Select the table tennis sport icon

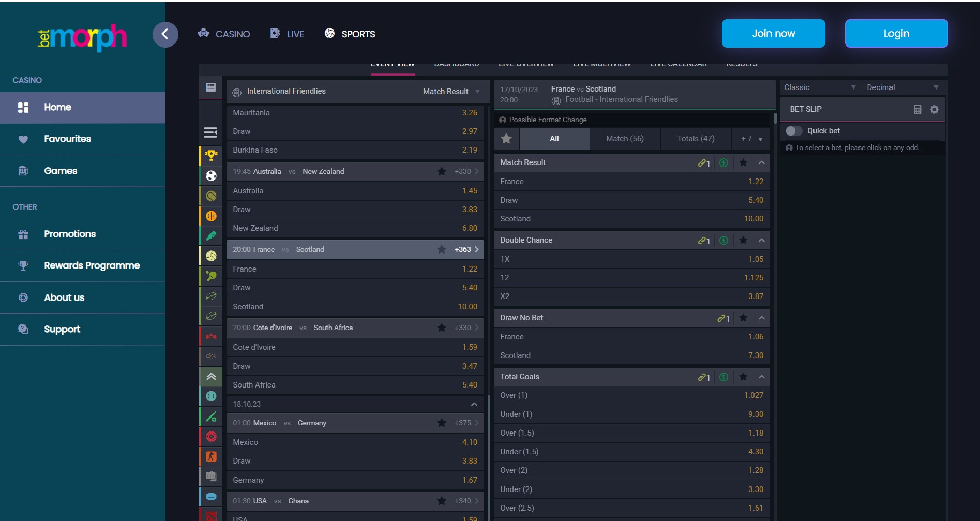pyautogui.click(x=211, y=276)
